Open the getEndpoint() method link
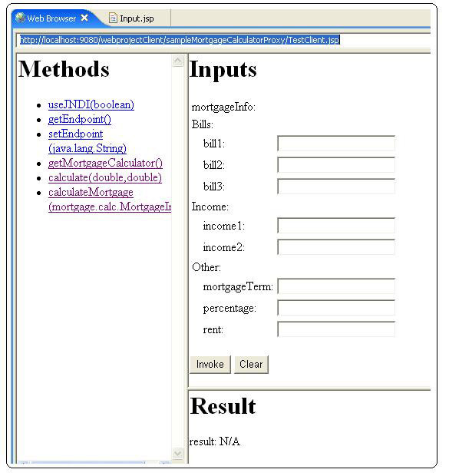Screen dimensions: 449x476 [80, 119]
